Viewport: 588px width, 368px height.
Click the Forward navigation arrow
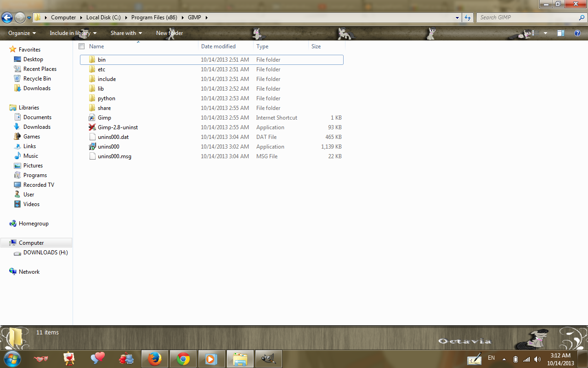point(20,17)
